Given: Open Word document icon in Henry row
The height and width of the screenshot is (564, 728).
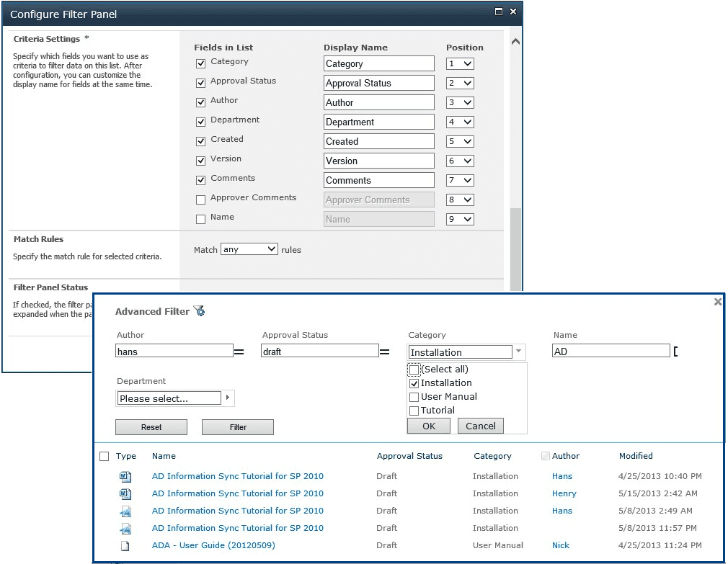Looking at the screenshot, I should pyautogui.click(x=125, y=493).
